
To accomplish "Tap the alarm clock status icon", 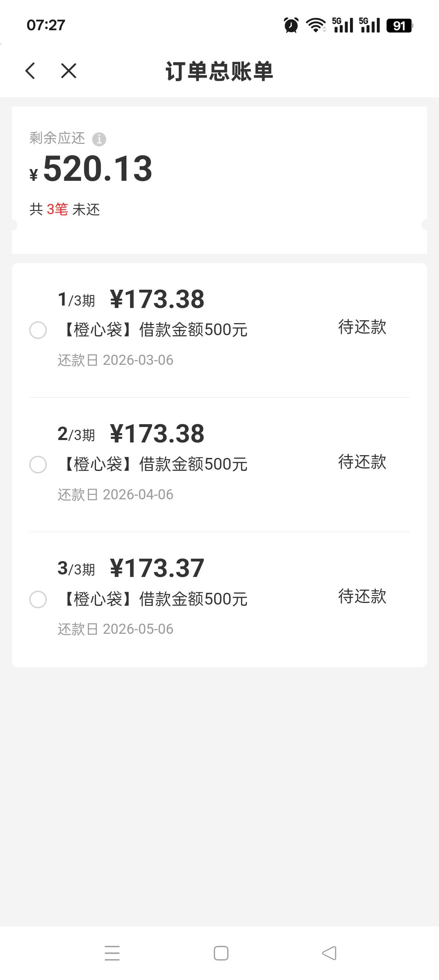I will pos(291,25).
